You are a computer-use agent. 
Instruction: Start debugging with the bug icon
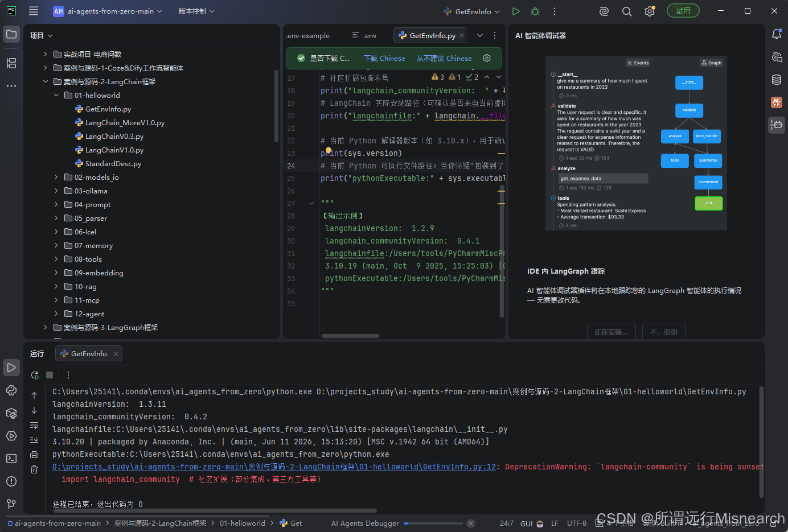(535, 11)
